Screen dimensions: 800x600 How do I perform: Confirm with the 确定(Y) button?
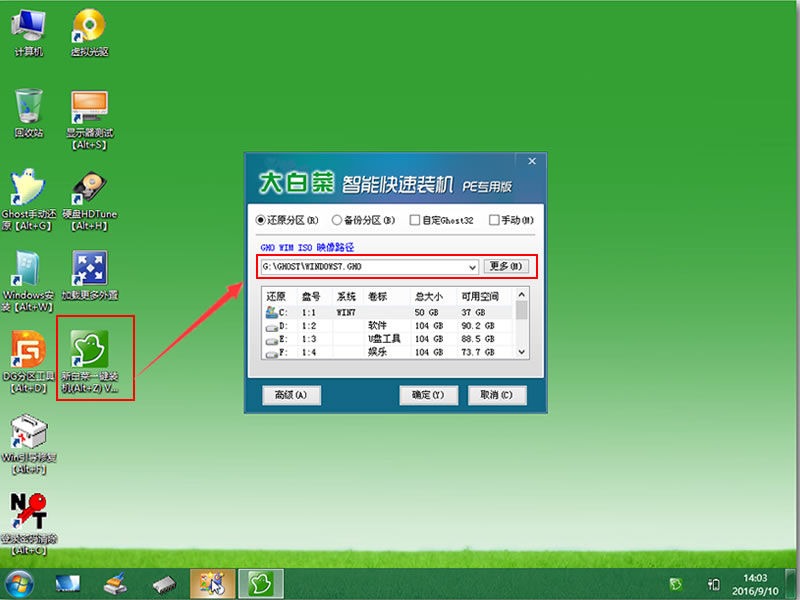(x=429, y=395)
